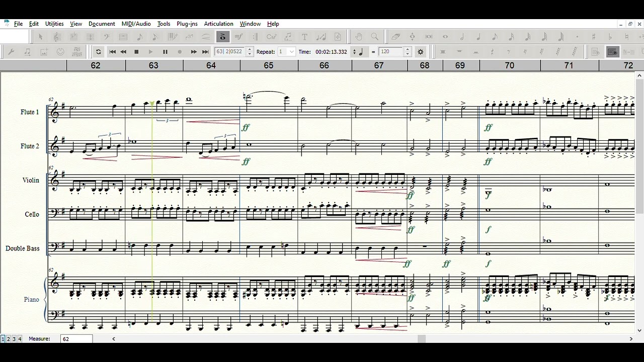
Task: Open the Document menu
Action: [x=102, y=24]
